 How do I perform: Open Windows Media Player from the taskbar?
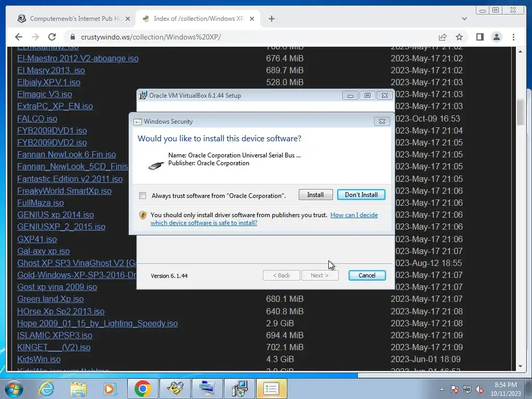tap(109, 389)
